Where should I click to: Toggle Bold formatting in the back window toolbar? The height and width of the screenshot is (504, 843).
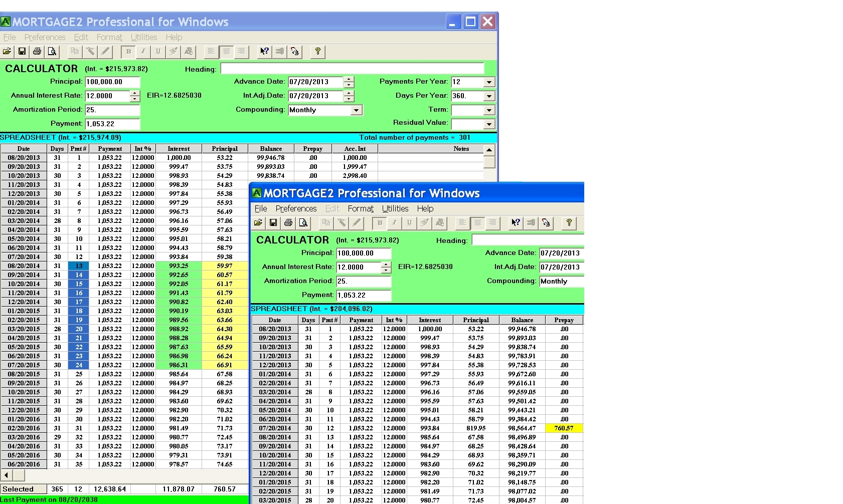click(x=128, y=52)
